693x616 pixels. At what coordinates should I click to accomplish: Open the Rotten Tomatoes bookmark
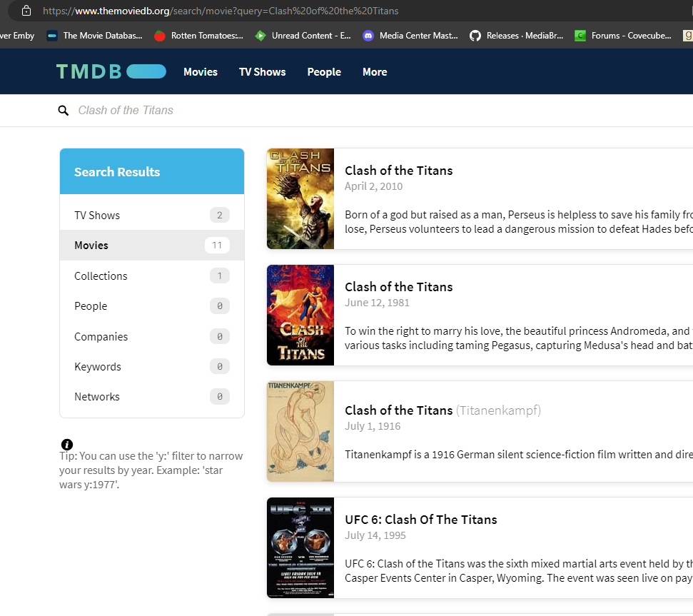(x=199, y=36)
